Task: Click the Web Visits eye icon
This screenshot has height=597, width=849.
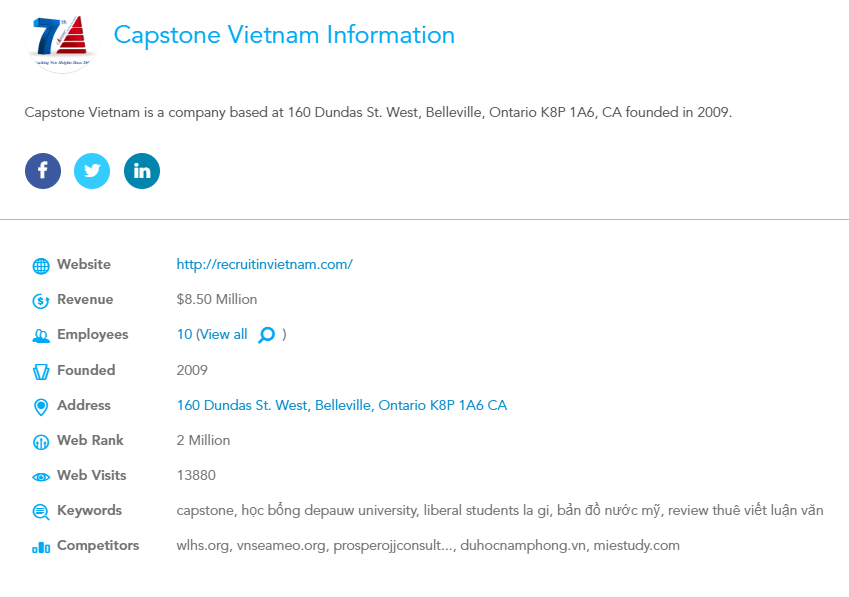Action: [x=41, y=476]
